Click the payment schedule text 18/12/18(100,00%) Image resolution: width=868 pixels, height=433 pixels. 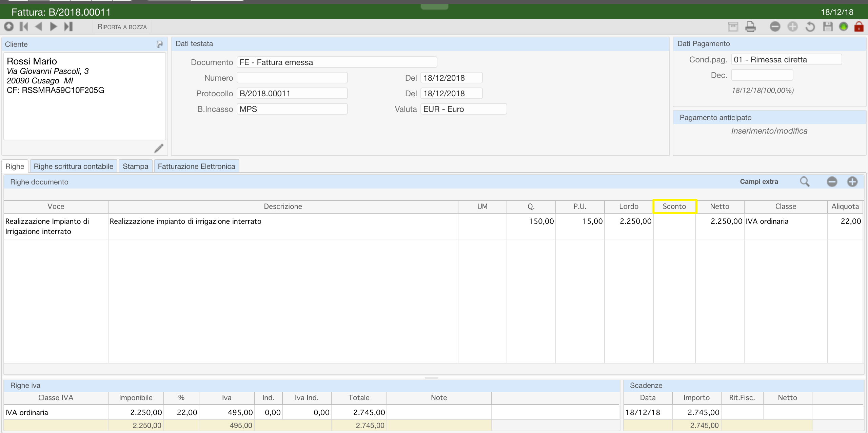click(763, 91)
